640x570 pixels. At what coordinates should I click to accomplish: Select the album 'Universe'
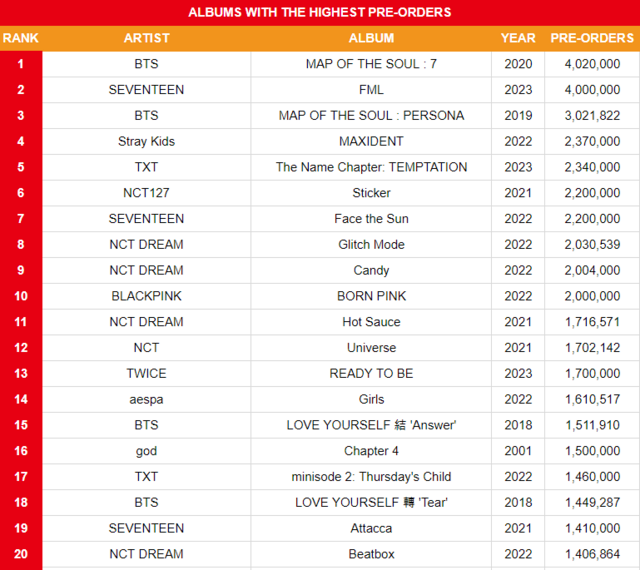[371, 347]
